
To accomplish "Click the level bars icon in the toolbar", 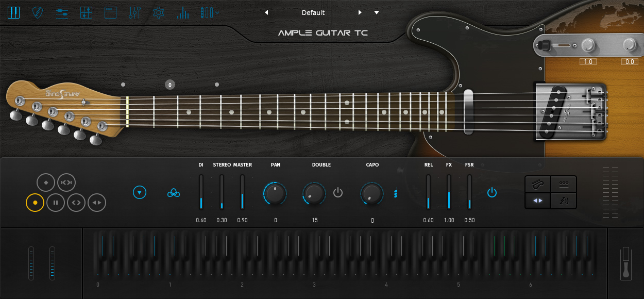I will (x=183, y=12).
